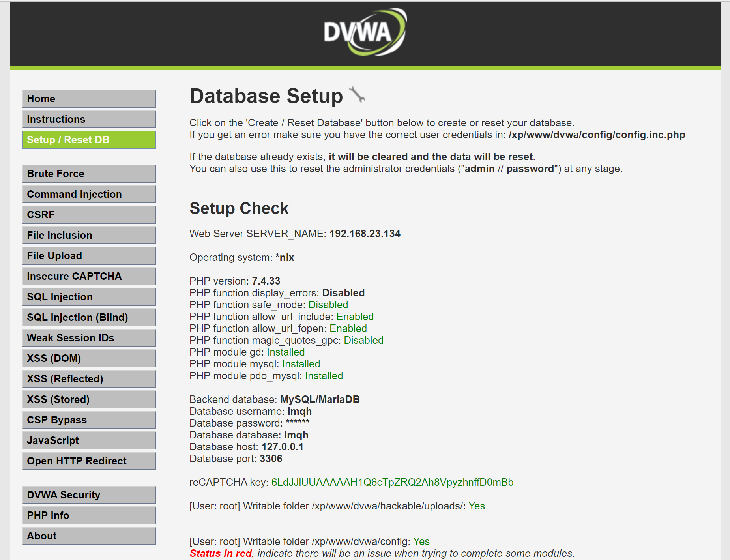
Task: Click the PHP version 7.4.33 value
Action: [266, 281]
